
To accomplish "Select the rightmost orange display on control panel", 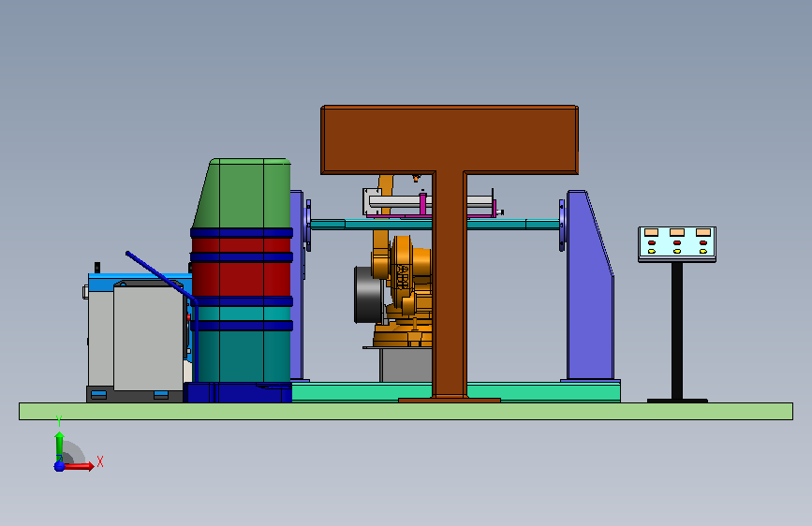I will pos(703,232).
